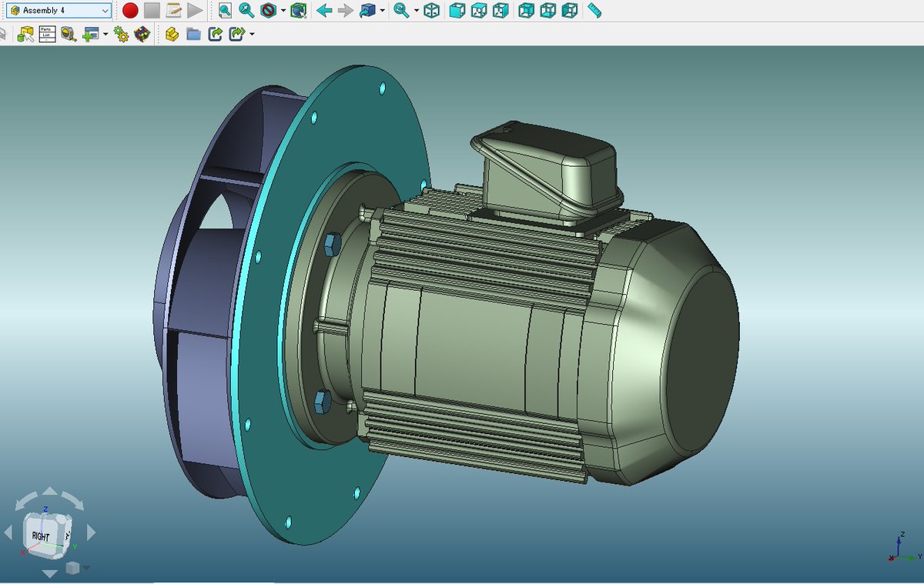Image resolution: width=924 pixels, height=584 pixels.
Task: Open the Assembly 4 document dropdown
Action: (x=59, y=11)
